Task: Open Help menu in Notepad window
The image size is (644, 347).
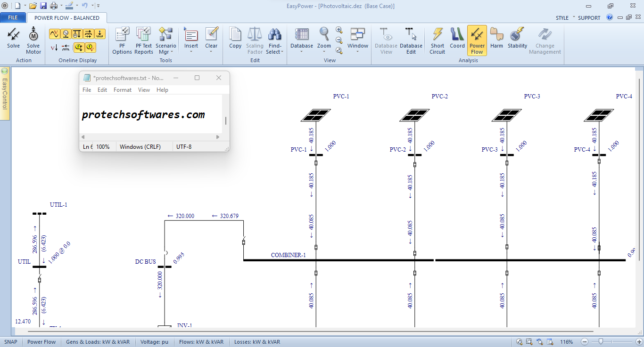Action: click(x=162, y=90)
